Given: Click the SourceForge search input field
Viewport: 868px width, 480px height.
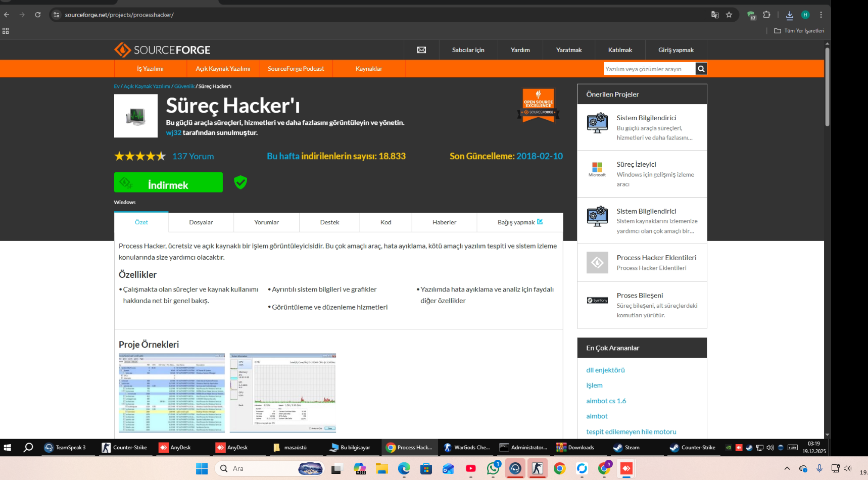Looking at the screenshot, I should 649,69.
